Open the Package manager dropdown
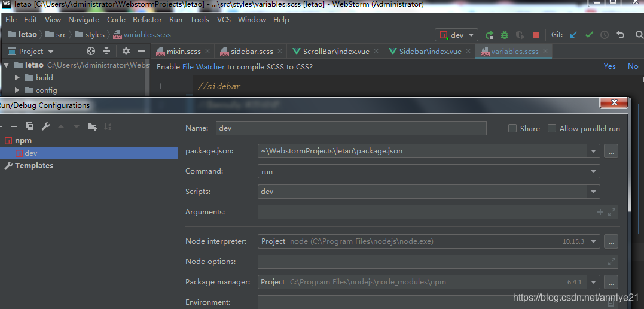 coord(594,282)
